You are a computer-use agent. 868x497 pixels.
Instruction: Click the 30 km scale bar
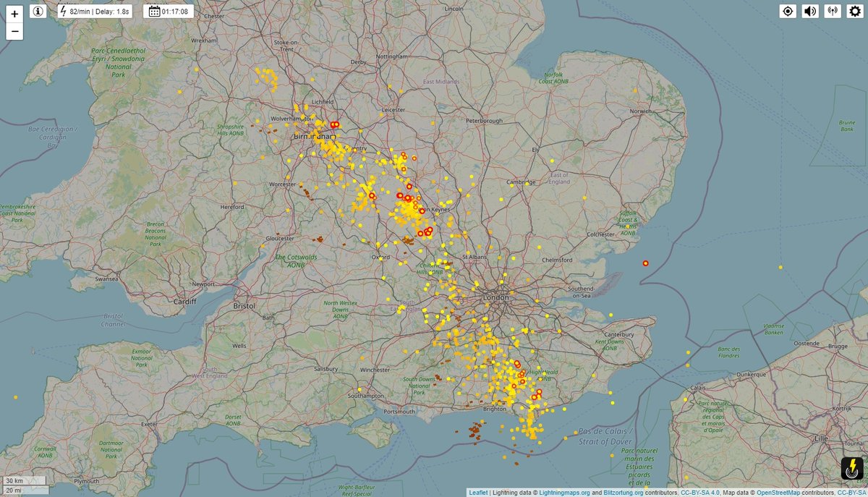pyautogui.click(x=24, y=480)
